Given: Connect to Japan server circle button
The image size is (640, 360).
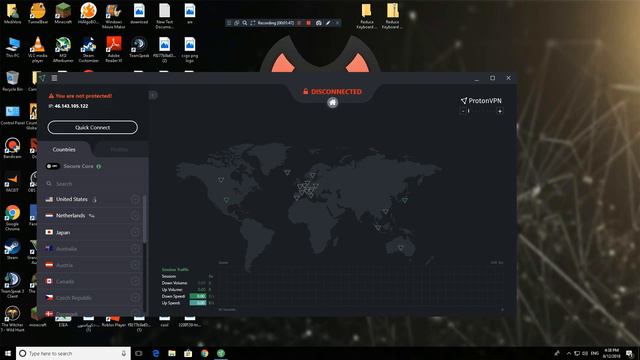Looking at the screenshot, I should (x=135, y=232).
